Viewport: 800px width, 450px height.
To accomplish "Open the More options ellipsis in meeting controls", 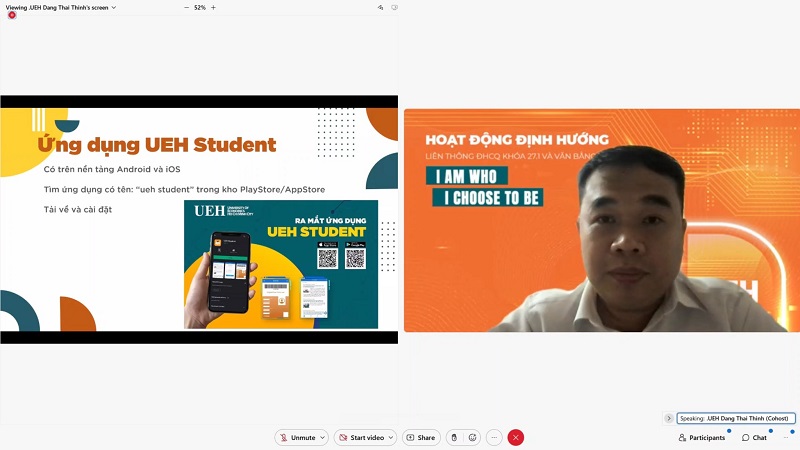I will tap(494, 437).
